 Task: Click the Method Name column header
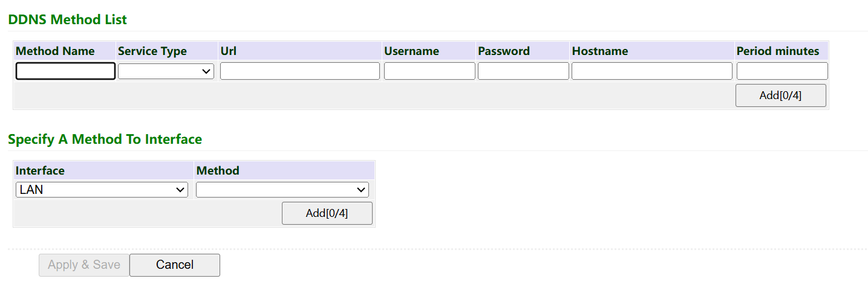click(55, 51)
